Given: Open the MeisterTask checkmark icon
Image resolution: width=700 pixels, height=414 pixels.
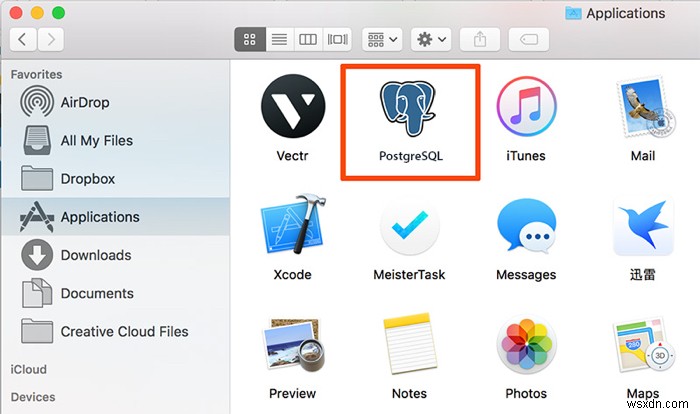Looking at the screenshot, I should (x=409, y=226).
